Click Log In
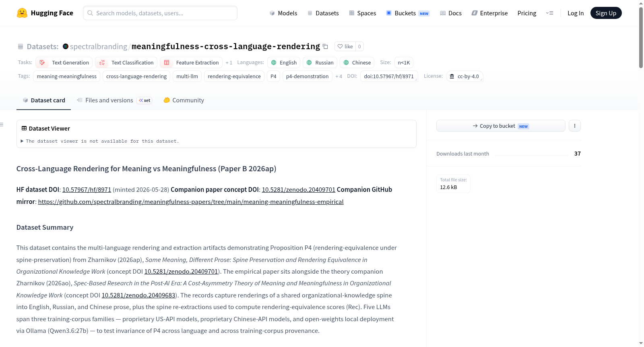 click(x=575, y=13)
